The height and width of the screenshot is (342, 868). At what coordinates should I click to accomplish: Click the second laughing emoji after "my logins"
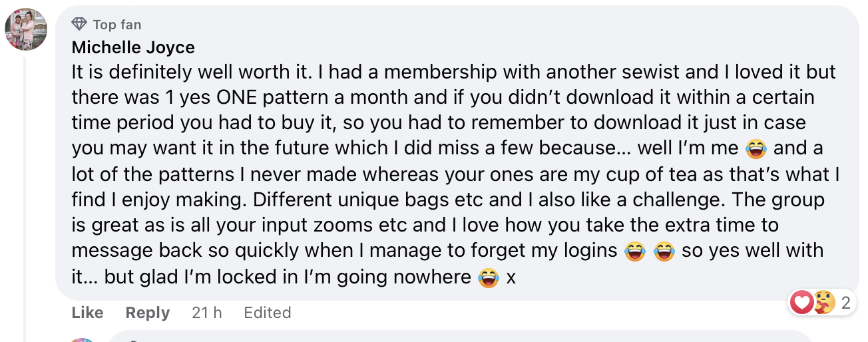tap(664, 251)
